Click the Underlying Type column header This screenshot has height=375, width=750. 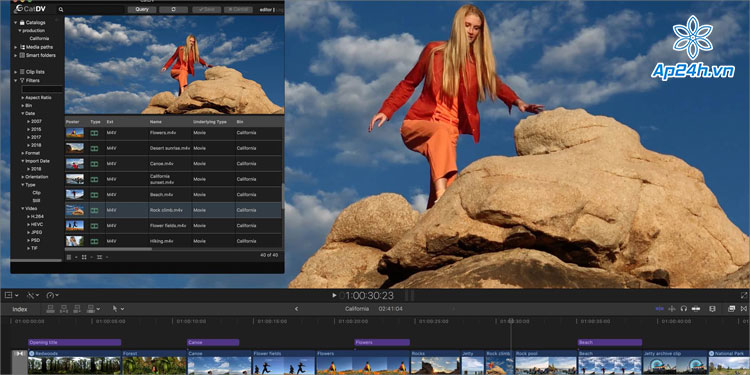(x=210, y=122)
